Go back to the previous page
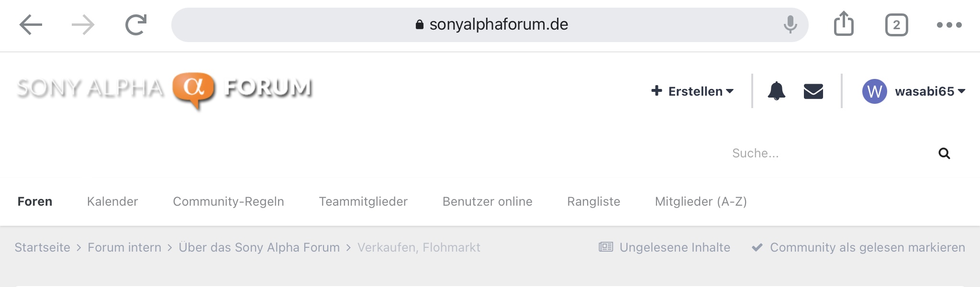980x287 pixels. point(31,25)
